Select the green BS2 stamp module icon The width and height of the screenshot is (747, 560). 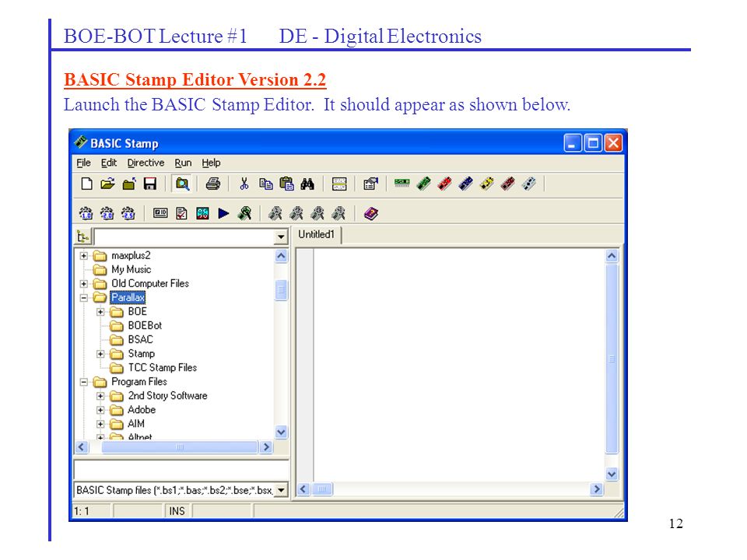pos(423,184)
